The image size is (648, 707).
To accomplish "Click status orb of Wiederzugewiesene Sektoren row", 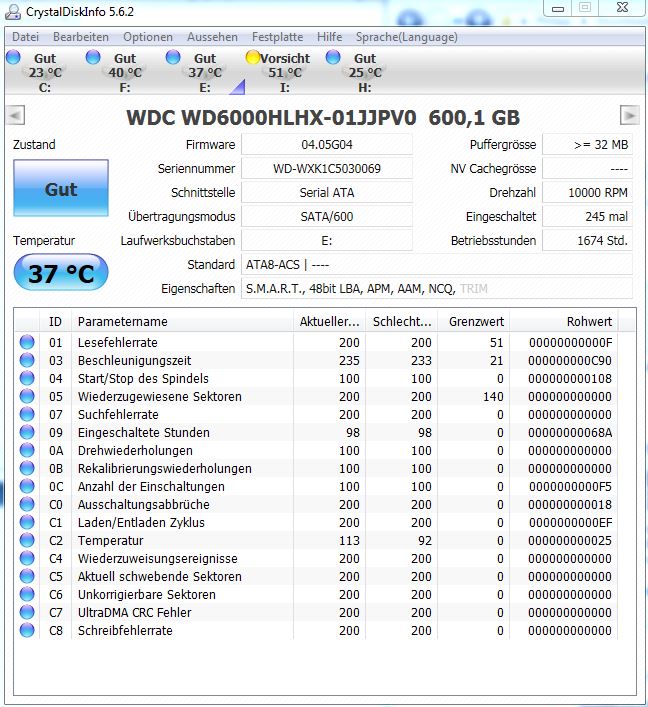I will tap(27, 396).
